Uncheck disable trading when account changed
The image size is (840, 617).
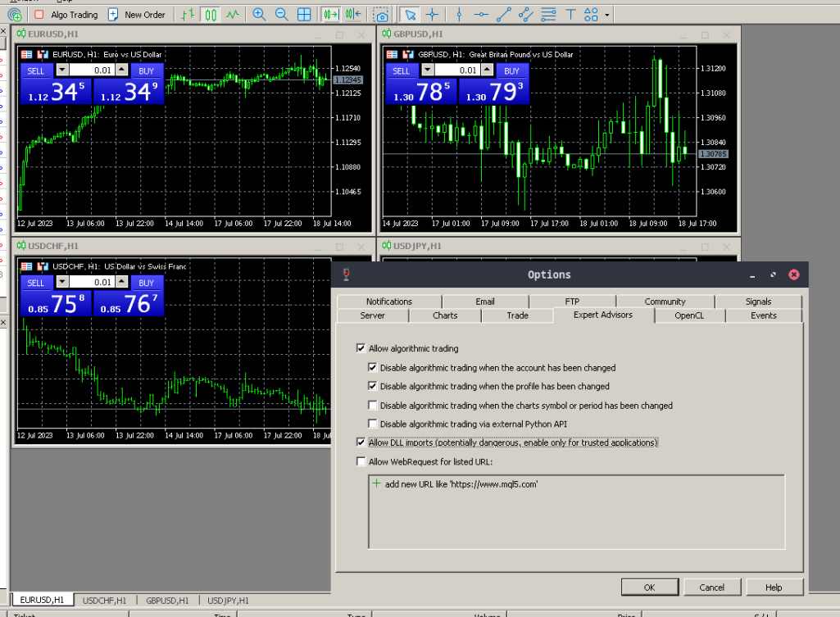tap(373, 367)
